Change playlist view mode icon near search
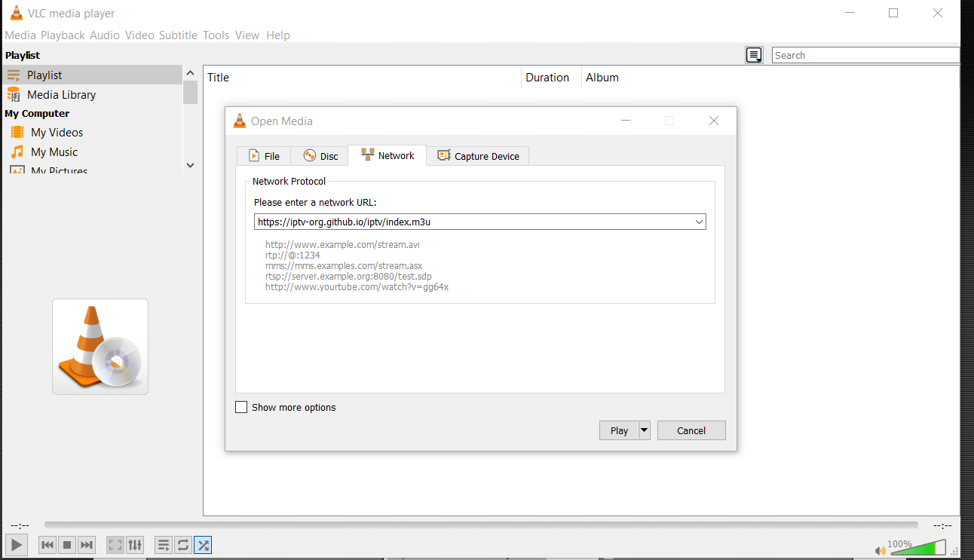The image size is (974, 560). (x=754, y=55)
